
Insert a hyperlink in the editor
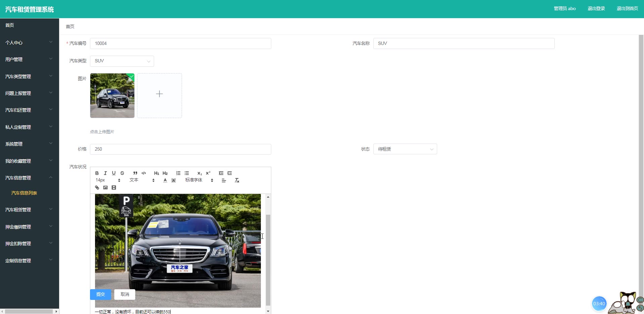(97, 188)
